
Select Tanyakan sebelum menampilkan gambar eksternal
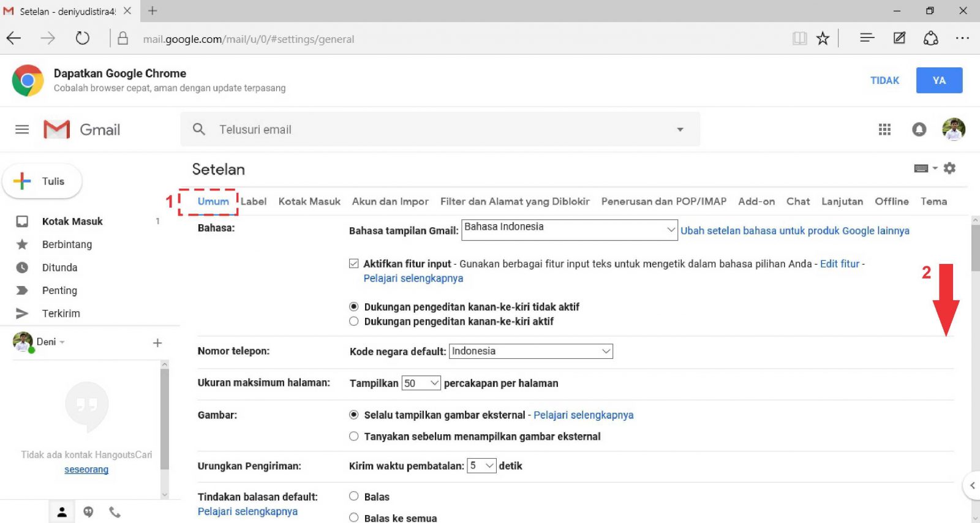coord(354,436)
